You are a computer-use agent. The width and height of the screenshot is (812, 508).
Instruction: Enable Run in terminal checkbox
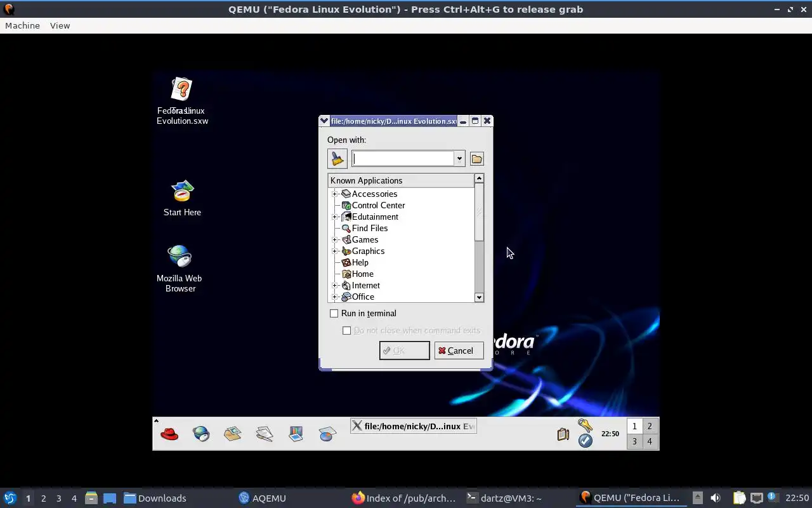[334, 313]
